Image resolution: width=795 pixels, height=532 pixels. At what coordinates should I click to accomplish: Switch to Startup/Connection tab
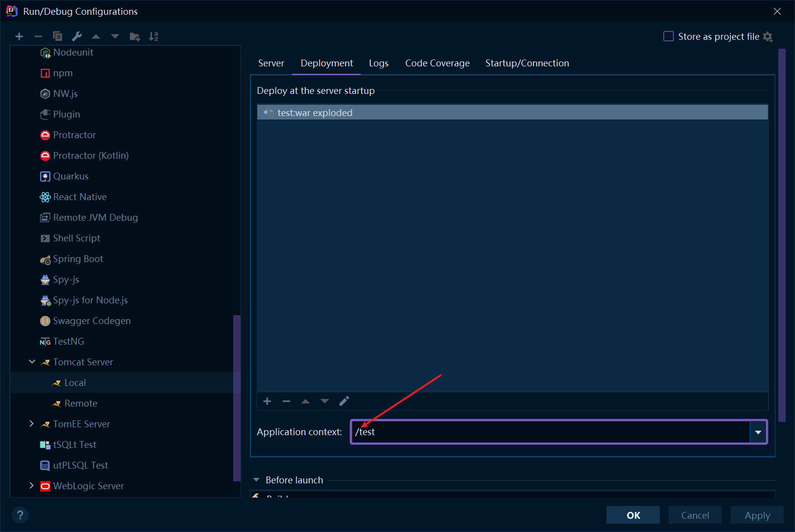pyautogui.click(x=527, y=63)
